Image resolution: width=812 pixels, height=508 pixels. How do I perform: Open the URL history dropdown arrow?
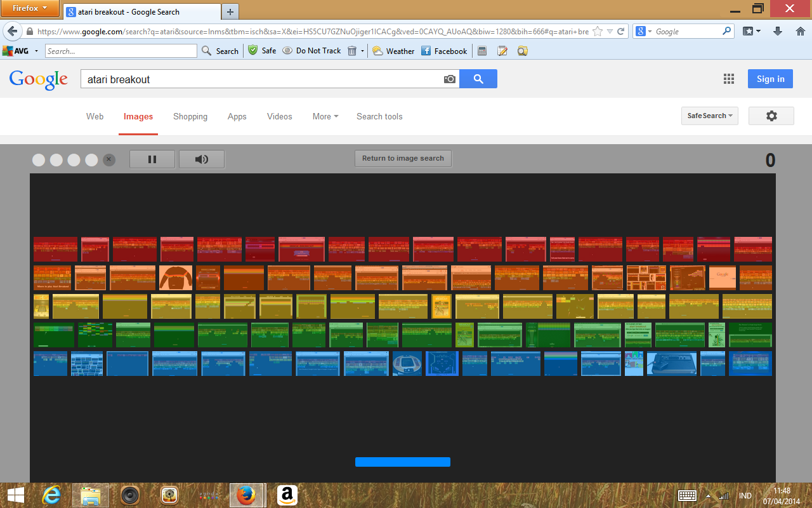coord(610,32)
